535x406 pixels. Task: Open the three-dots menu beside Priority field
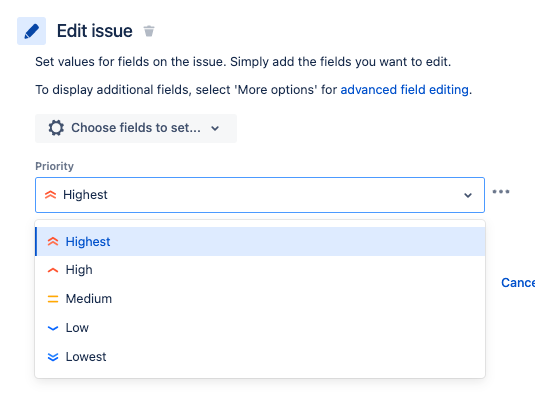pos(501,191)
